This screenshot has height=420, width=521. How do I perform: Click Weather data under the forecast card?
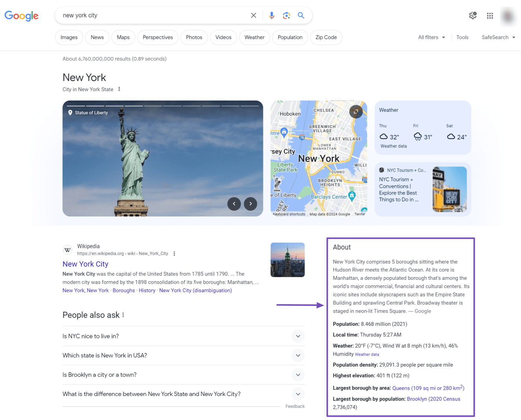point(393,146)
